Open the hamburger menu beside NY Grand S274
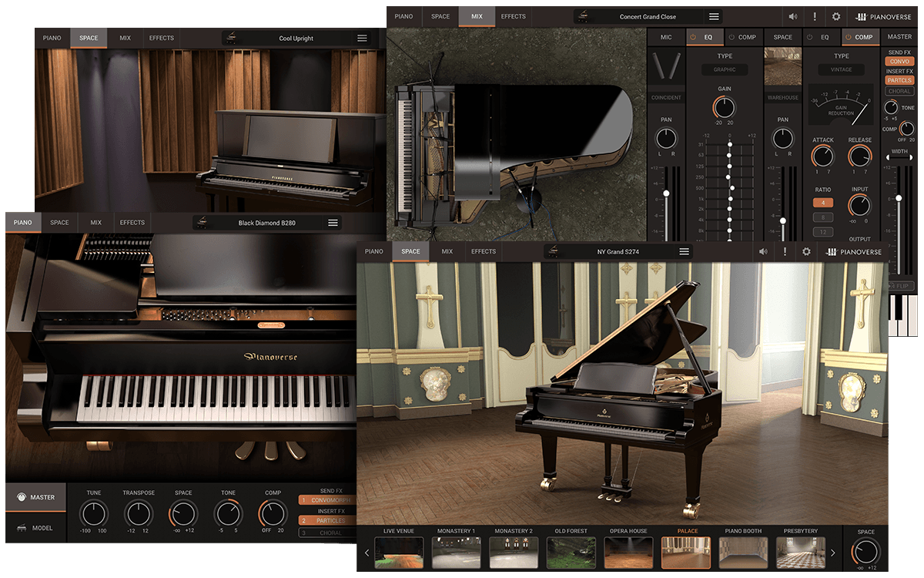The image size is (924, 578). click(x=683, y=251)
